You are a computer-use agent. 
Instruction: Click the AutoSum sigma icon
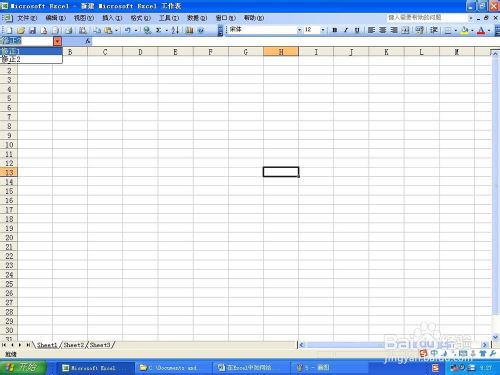click(x=159, y=30)
